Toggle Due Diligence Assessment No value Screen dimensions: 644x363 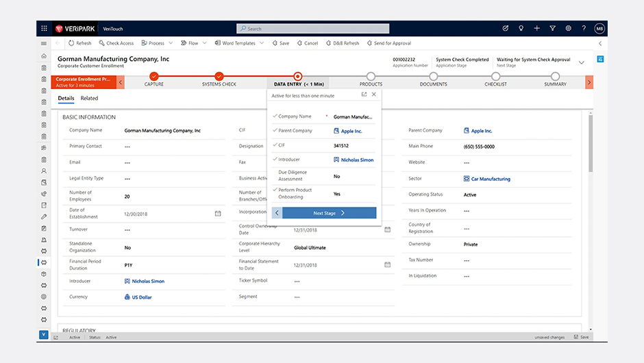(x=337, y=176)
